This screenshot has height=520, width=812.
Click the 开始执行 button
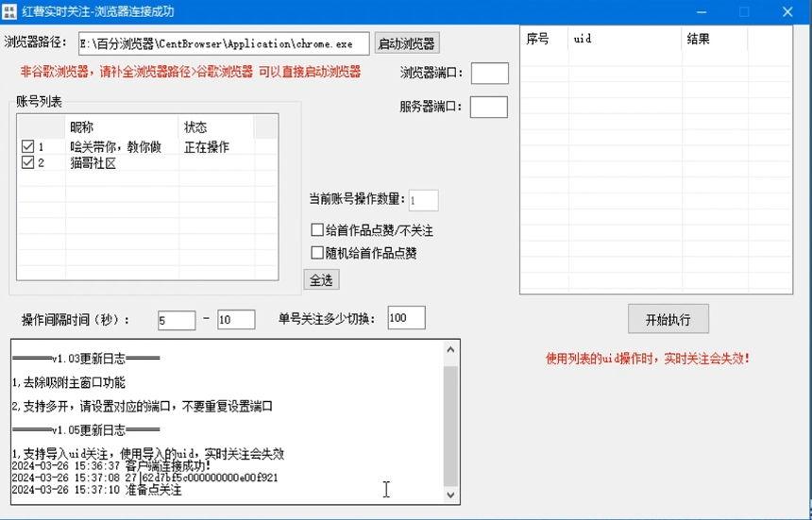(668, 319)
